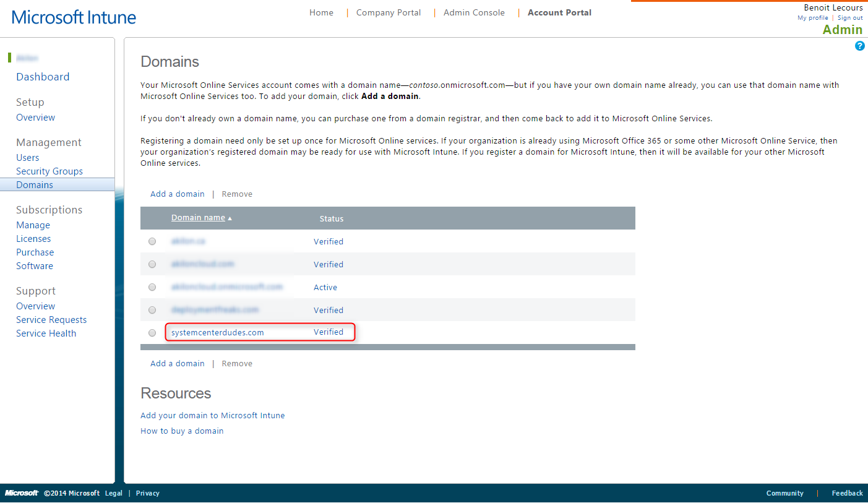This screenshot has width=868, height=503.
Task: Open Purchase in sidebar
Action: pos(35,252)
